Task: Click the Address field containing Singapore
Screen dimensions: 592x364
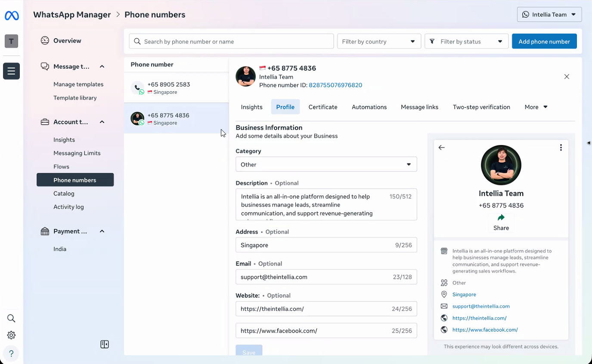Action: [x=326, y=245]
